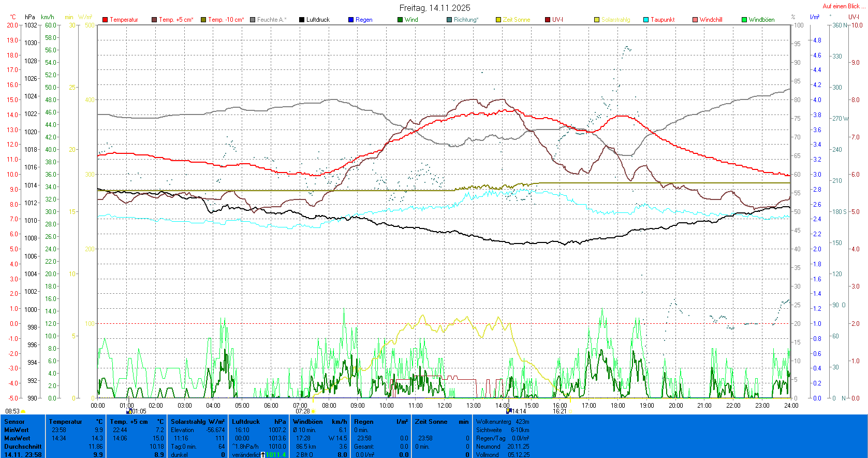The width and height of the screenshot is (868, 458).
Task: Click the green 1011.4 pressure value
Action: (276, 455)
